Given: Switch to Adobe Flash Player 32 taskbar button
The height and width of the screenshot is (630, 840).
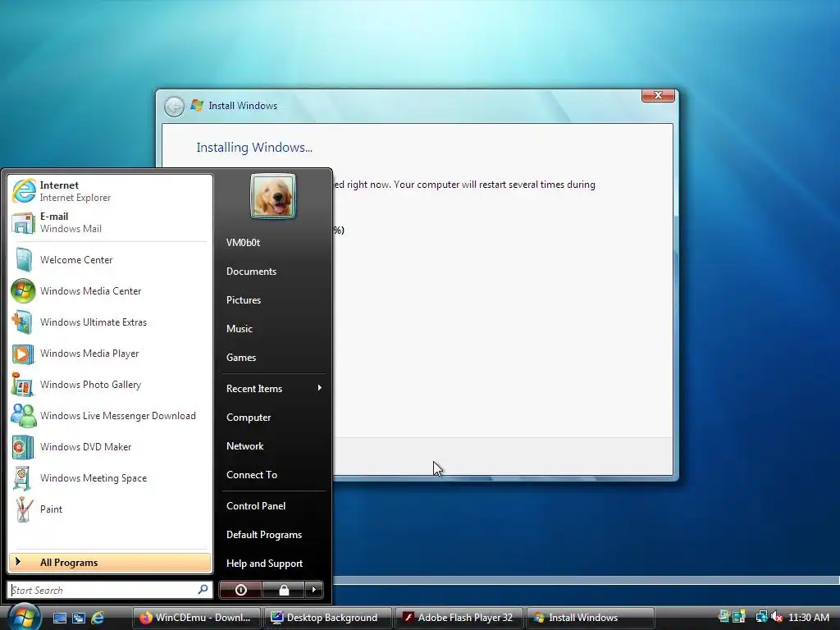Looking at the screenshot, I should pyautogui.click(x=459, y=618).
